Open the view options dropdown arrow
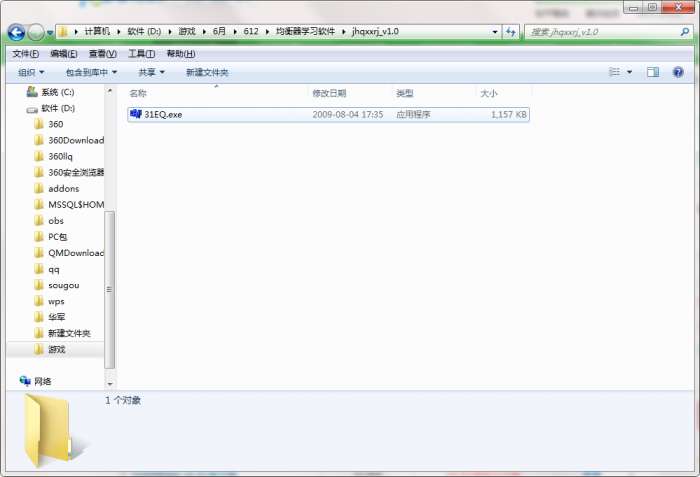Image resolution: width=700 pixels, height=477 pixels. [x=629, y=72]
